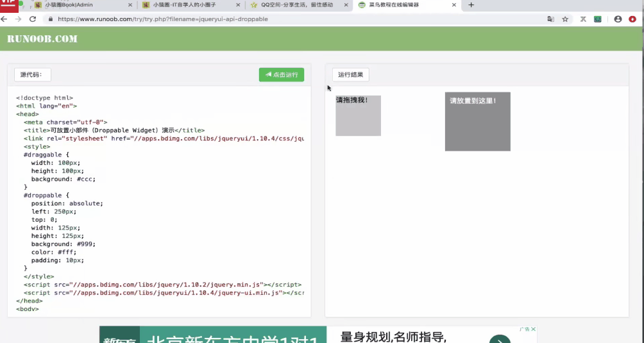The image size is (644, 343).
Task: Click the jquery.min.js script line
Action: (x=163, y=285)
